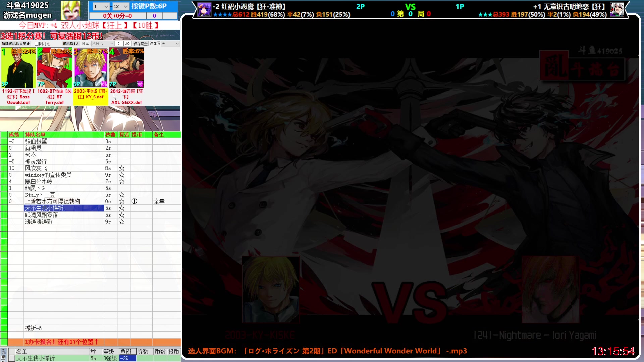Select queue row windkey的宣传委员

64,175
